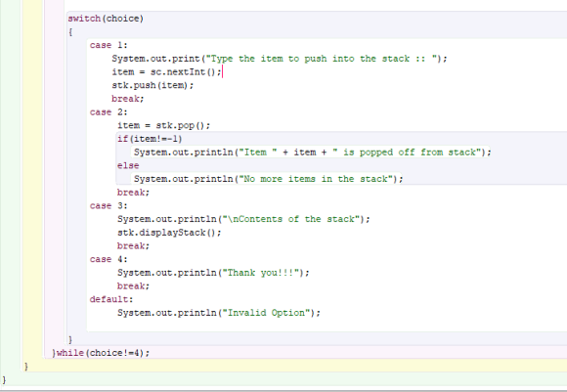
Task: Click the case 1: label line
Action: coord(109,45)
